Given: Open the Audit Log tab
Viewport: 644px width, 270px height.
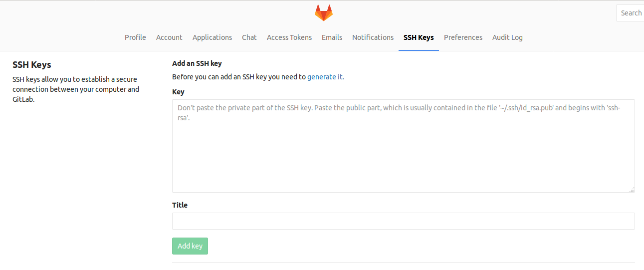Looking at the screenshot, I should pos(507,37).
